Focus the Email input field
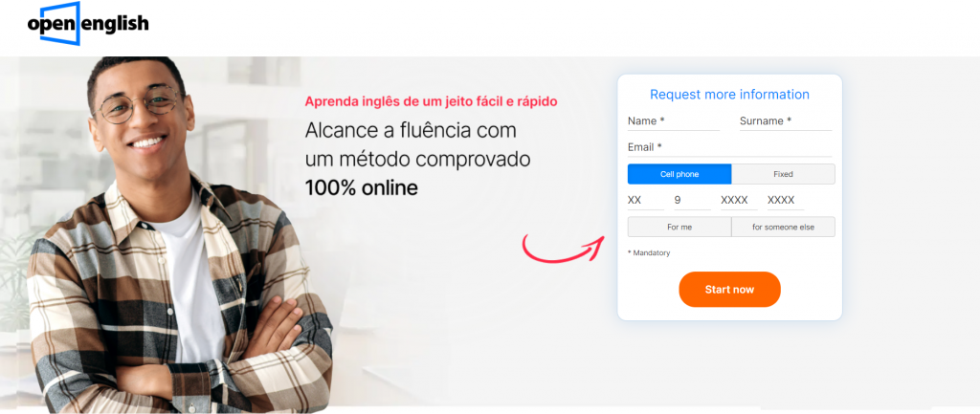 click(729, 148)
